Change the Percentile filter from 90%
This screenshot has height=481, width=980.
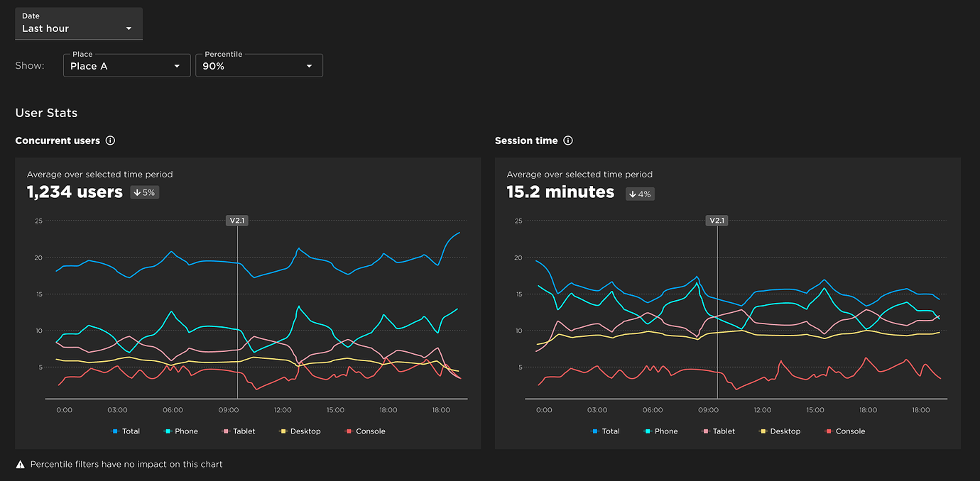click(x=259, y=65)
